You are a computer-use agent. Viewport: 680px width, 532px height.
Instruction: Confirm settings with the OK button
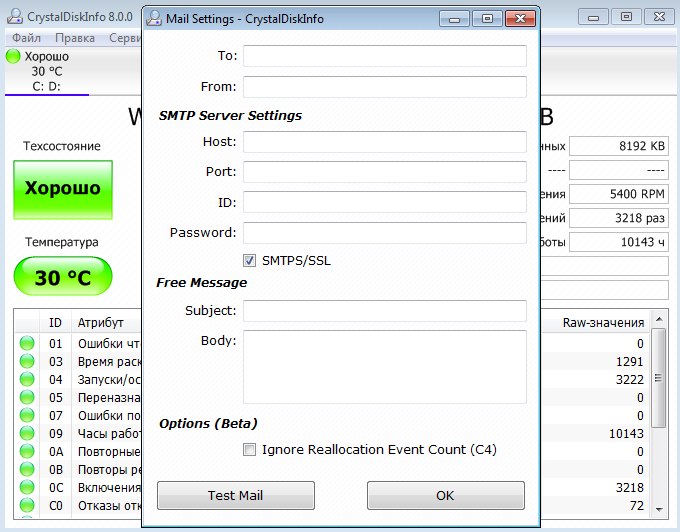coord(445,495)
